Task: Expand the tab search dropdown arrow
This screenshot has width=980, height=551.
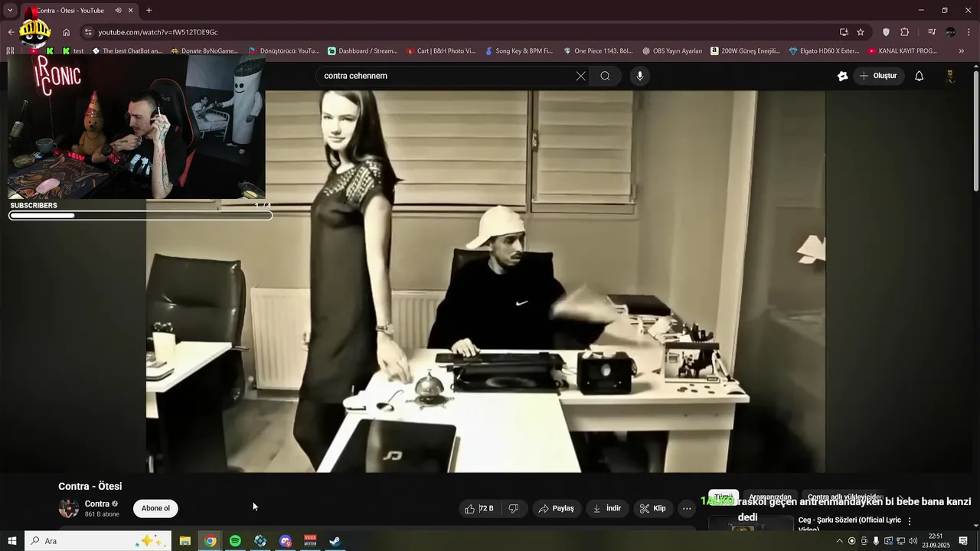Action: tap(10, 11)
